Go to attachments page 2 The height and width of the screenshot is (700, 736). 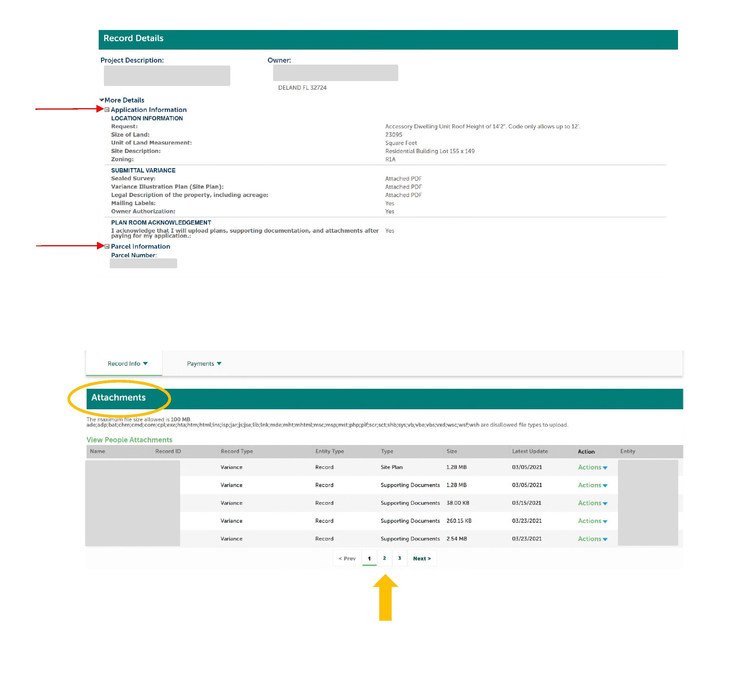pos(384,558)
